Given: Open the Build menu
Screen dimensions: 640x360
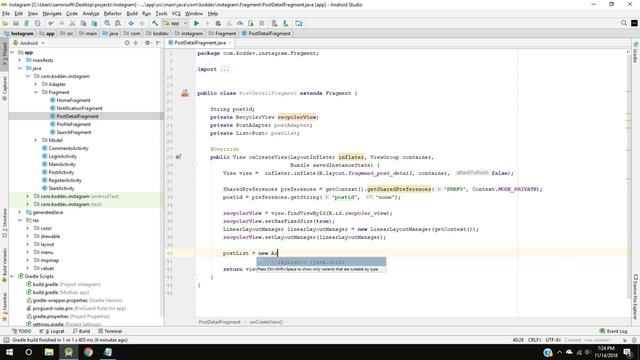Looking at the screenshot, I should (x=132, y=13).
